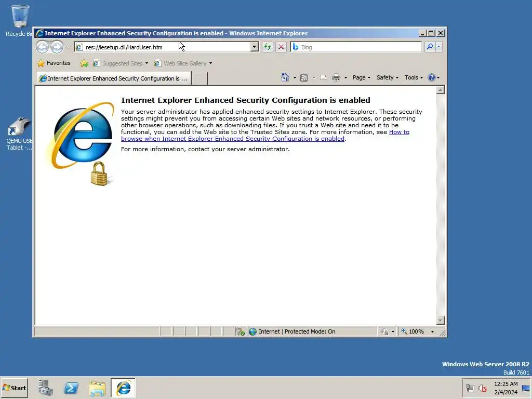Open the recent pages dropdown arrow
The width and height of the screenshot is (532, 399).
[x=68, y=47]
